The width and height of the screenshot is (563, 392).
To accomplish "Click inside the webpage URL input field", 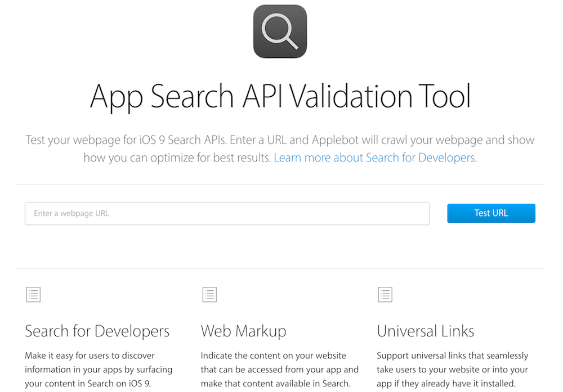I will point(225,213).
